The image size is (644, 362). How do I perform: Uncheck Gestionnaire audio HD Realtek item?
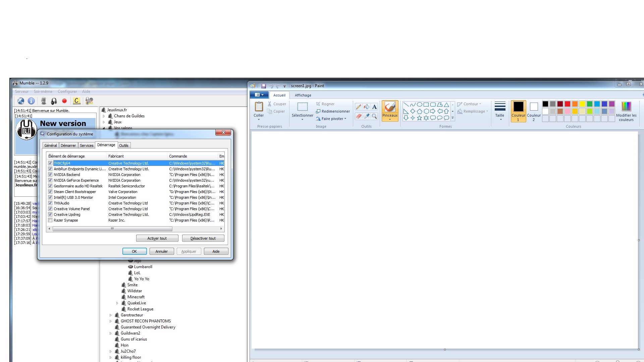50,186
